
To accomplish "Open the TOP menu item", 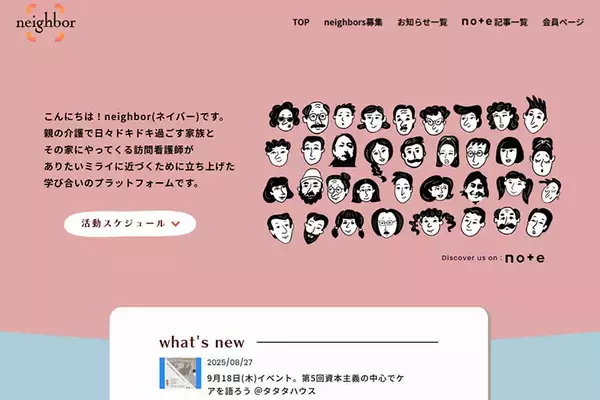I will pyautogui.click(x=301, y=22).
